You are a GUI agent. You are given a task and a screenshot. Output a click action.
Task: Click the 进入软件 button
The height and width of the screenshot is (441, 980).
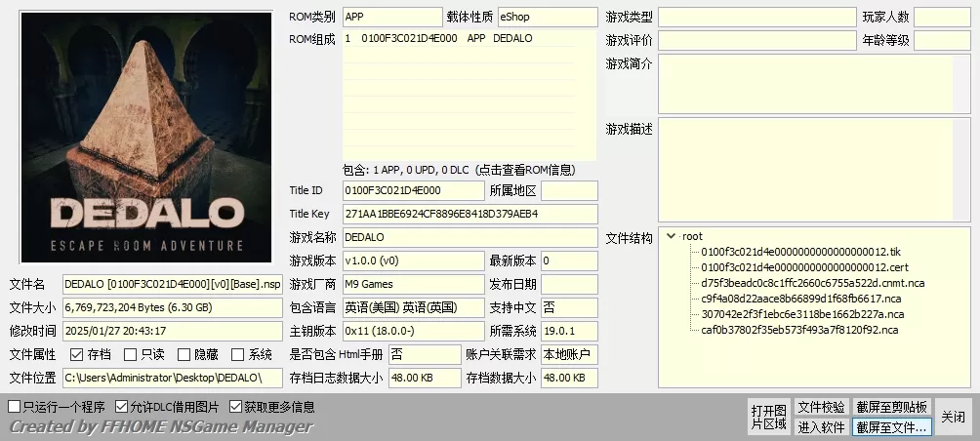821,426
